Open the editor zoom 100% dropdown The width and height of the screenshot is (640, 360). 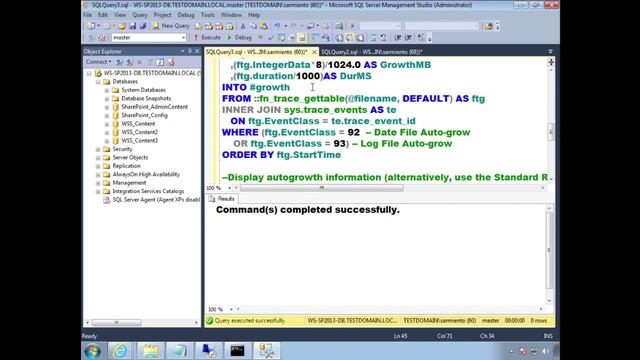[229, 188]
